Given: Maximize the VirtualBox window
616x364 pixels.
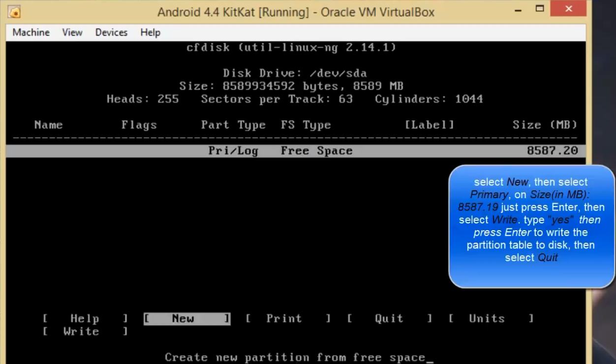Looking at the screenshot, I should pos(540,9).
